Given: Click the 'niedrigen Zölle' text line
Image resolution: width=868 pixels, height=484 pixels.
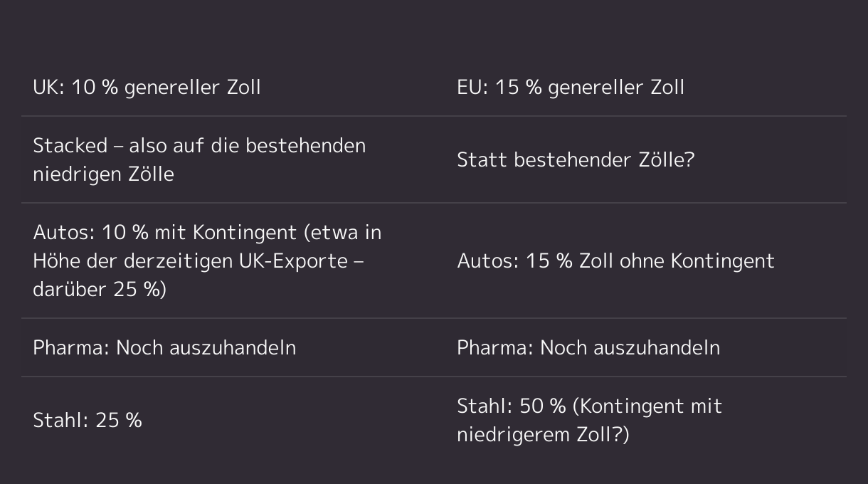Looking at the screenshot, I should click(103, 174).
